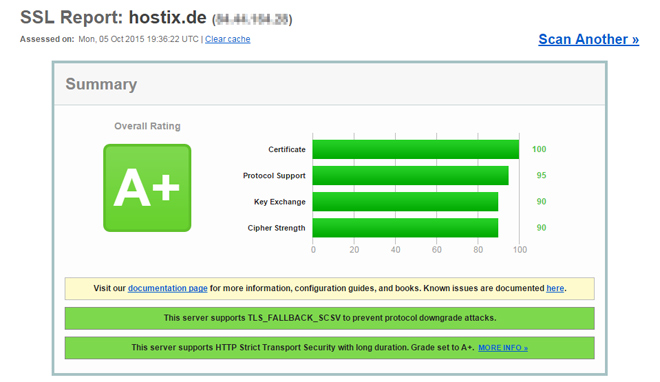Screen dimensions: 660x382
Task: Click the chart axis label 60
Action: (436, 249)
